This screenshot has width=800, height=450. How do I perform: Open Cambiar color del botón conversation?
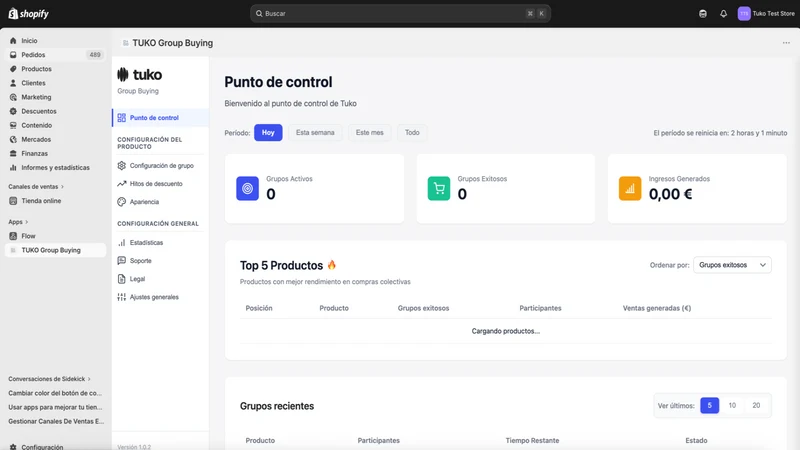click(55, 393)
